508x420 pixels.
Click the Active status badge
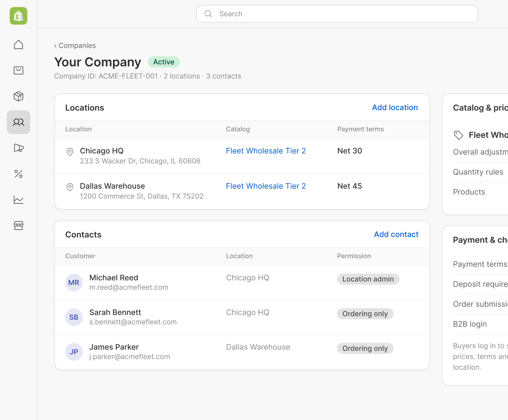(164, 62)
